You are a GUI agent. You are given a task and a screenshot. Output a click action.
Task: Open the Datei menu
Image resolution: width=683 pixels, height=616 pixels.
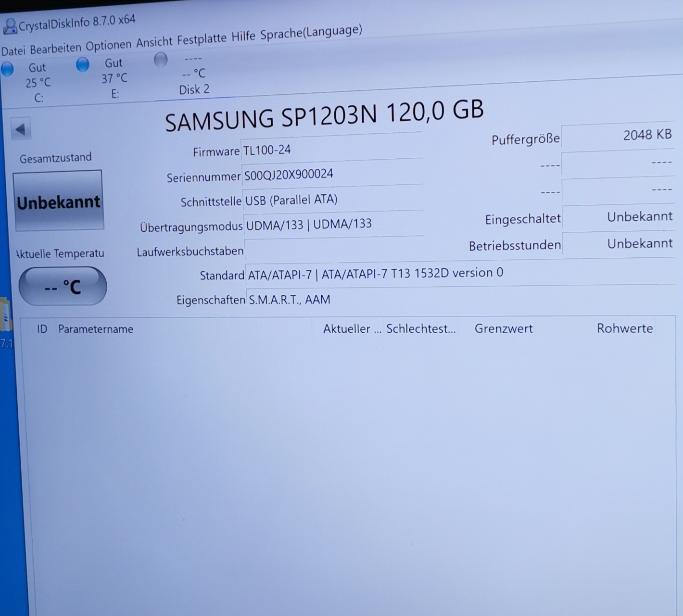point(13,51)
